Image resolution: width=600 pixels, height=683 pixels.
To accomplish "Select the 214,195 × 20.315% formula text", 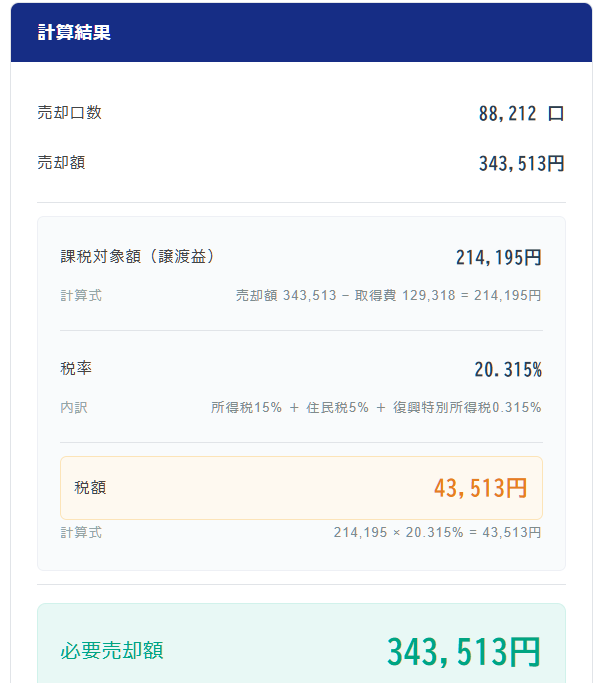I will 437,533.
